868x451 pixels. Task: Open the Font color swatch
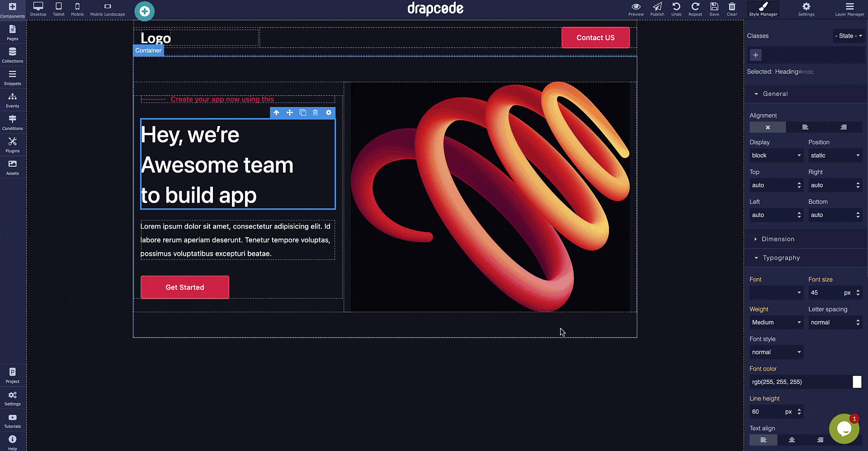858,382
